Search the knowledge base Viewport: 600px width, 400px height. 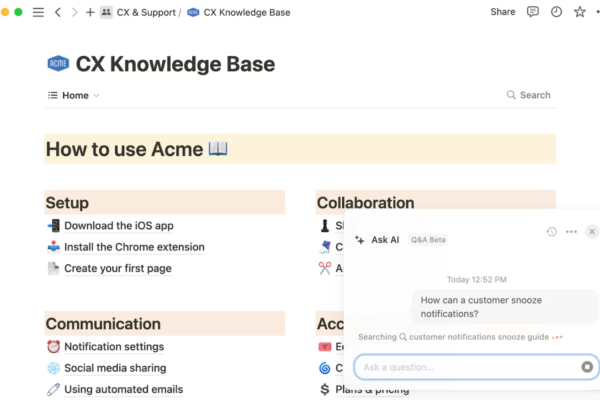(x=528, y=95)
